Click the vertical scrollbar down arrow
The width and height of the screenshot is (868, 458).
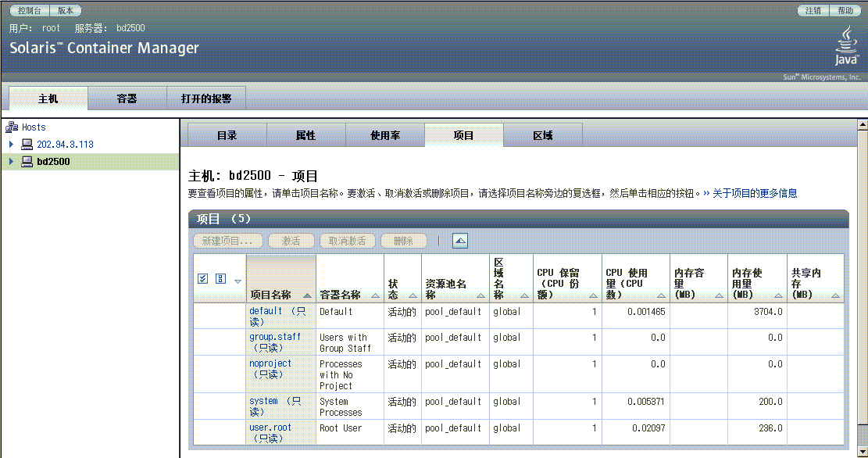[863, 453]
